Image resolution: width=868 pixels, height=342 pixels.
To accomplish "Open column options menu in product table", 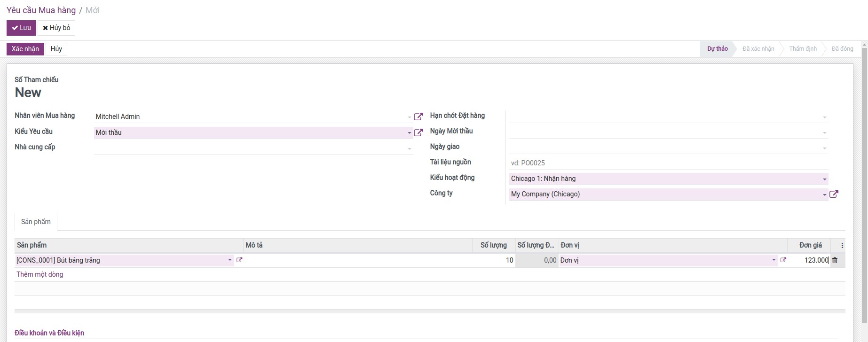I will 842,245.
